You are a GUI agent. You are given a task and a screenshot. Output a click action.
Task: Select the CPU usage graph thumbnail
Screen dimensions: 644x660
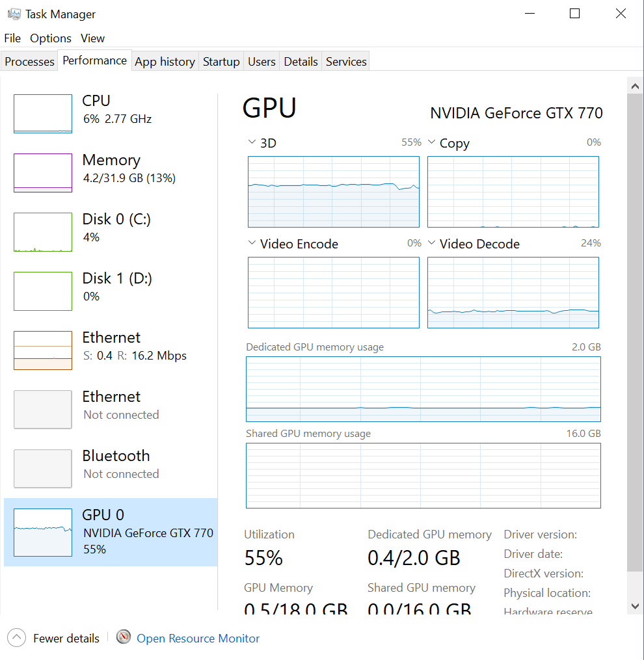[43, 114]
